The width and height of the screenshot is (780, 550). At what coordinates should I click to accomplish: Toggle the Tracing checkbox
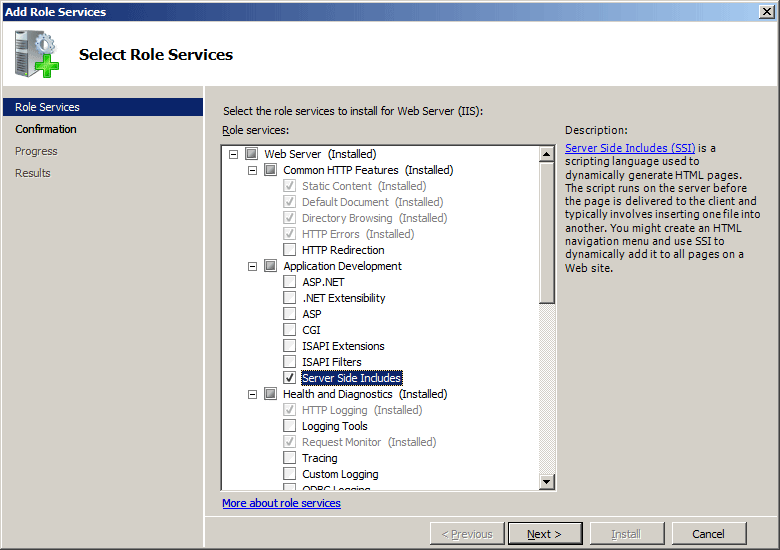tap(290, 458)
